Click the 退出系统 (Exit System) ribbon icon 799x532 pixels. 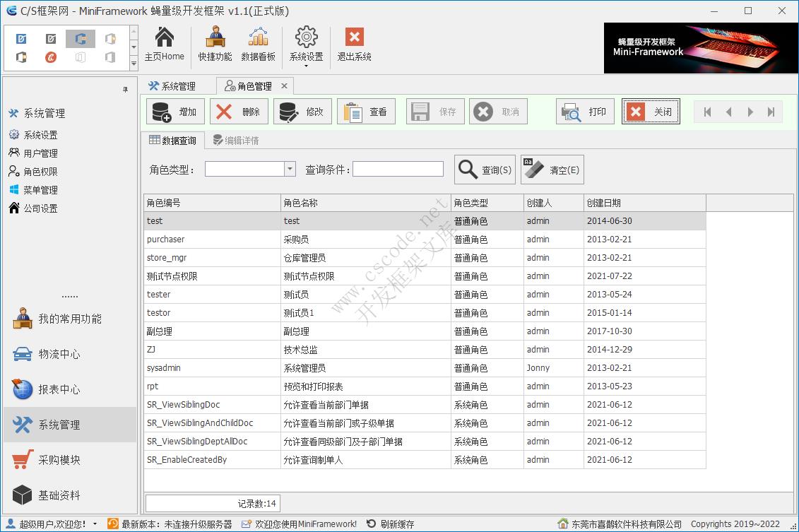(x=353, y=45)
